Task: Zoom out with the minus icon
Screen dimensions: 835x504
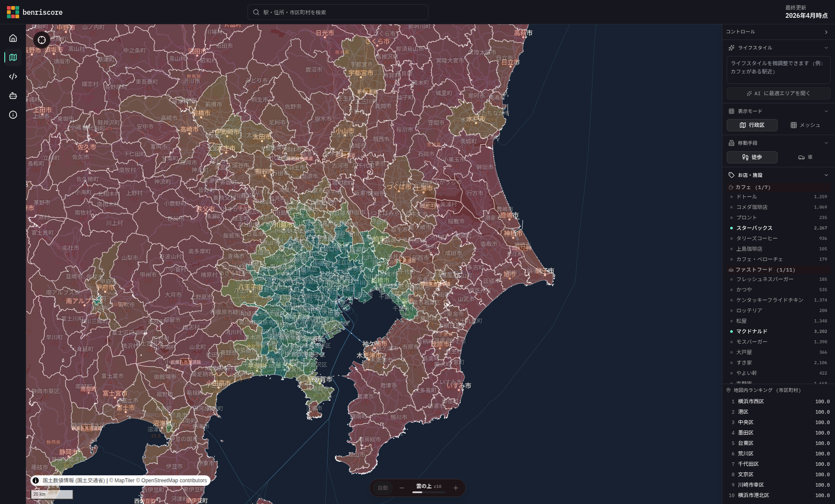Action: point(402,488)
